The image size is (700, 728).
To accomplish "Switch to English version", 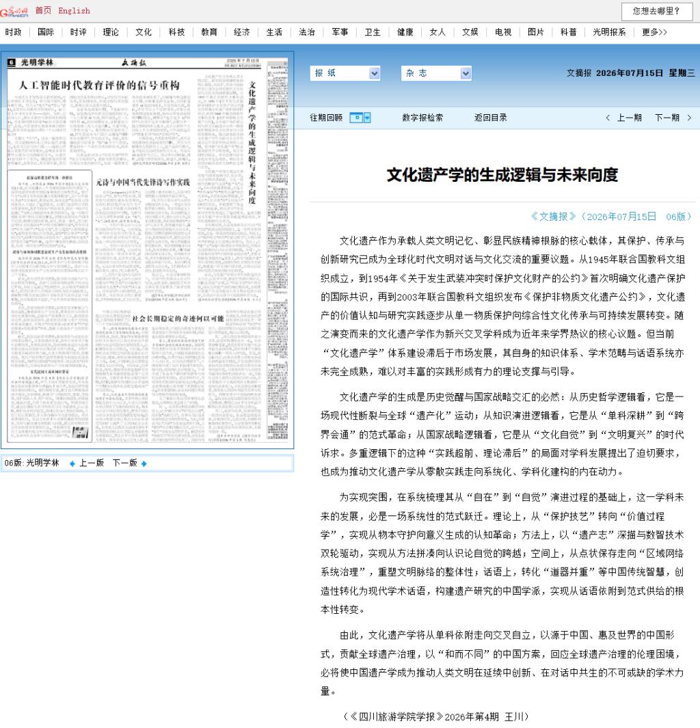I will (74, 11).
